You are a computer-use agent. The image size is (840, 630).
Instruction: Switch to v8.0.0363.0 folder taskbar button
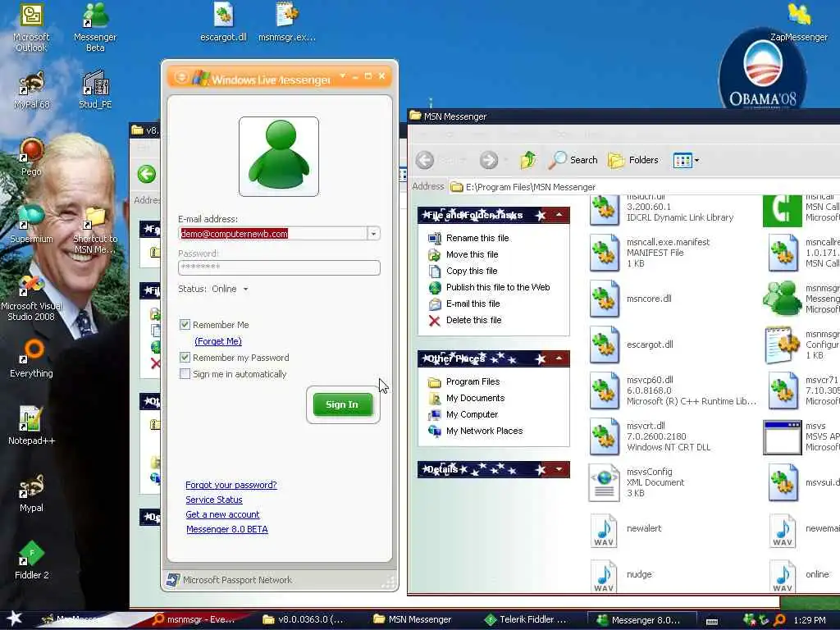click(304, 619)
